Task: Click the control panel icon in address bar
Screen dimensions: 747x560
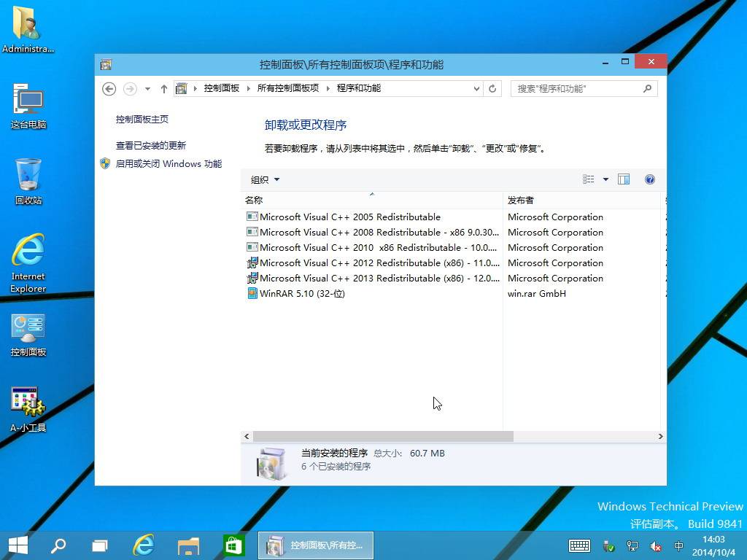Action: pos(182,88)
